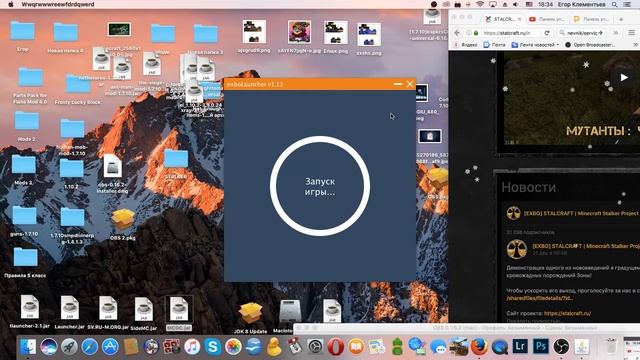Open the App Store in Dock
This screenshot has height=360, width=640.
(110, 347)
